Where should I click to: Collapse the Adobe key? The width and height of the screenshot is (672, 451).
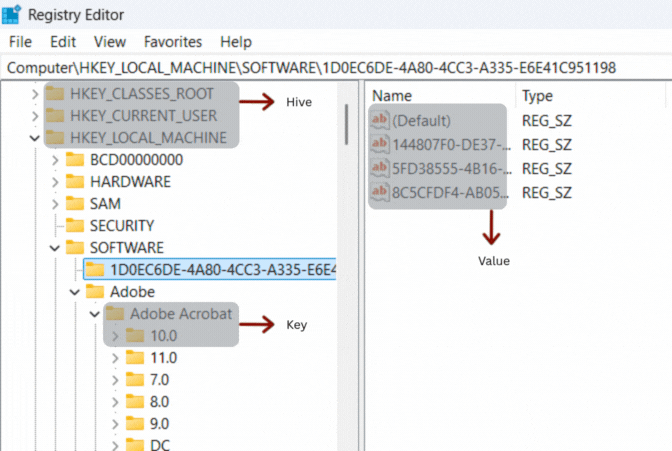point(75,292)
